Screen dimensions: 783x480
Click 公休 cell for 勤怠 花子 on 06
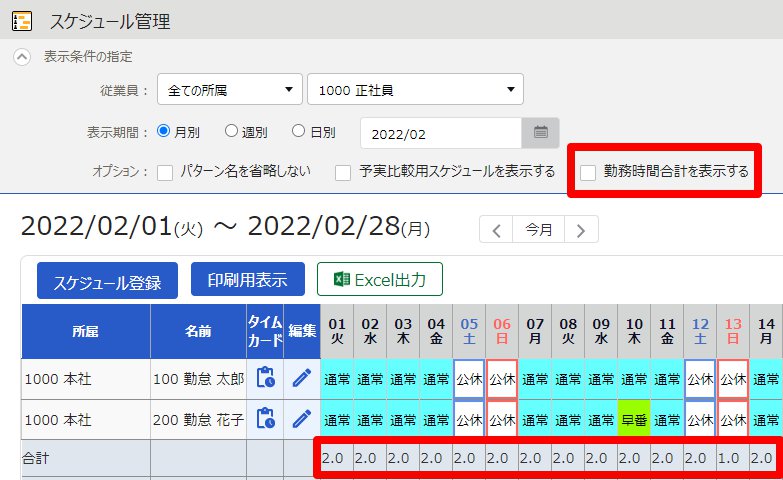coord(502,420)
